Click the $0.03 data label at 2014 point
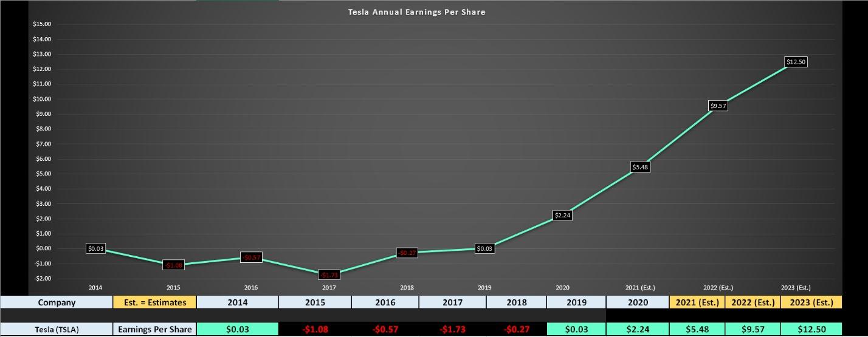The width and height of the screenshot is (868, 337). [x=95, y=248]
